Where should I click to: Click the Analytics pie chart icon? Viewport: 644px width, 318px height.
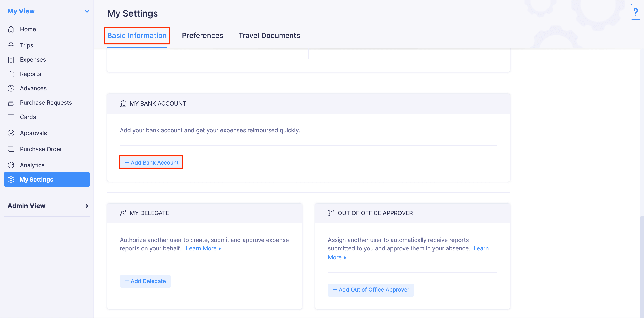[x=11, y=165]
